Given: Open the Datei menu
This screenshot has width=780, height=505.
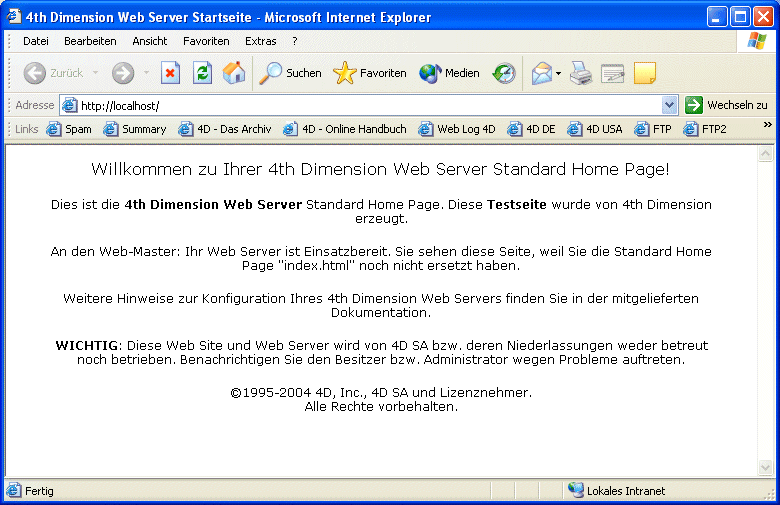Looking at the screenshot, I should point(36,41).
